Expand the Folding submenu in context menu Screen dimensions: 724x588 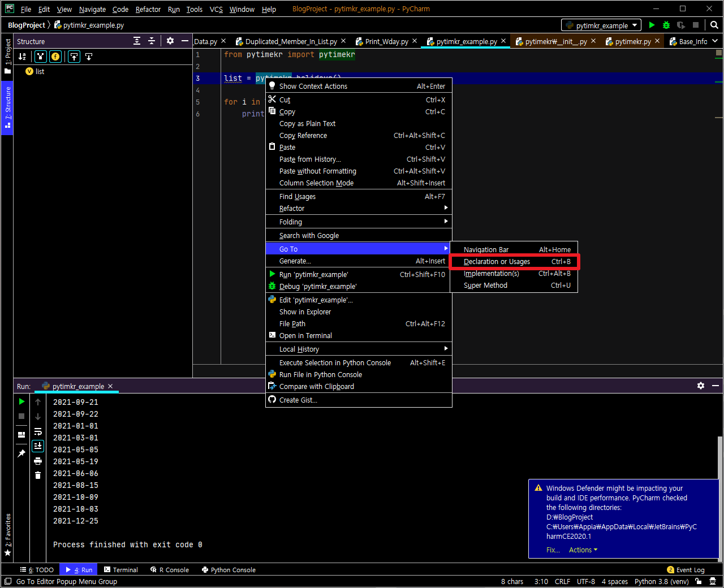pos(359,222)
